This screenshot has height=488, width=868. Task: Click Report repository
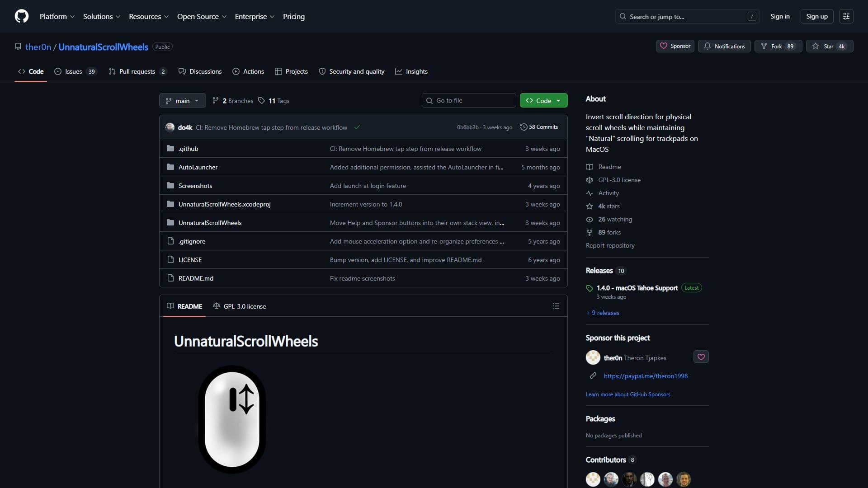[610, 245]
